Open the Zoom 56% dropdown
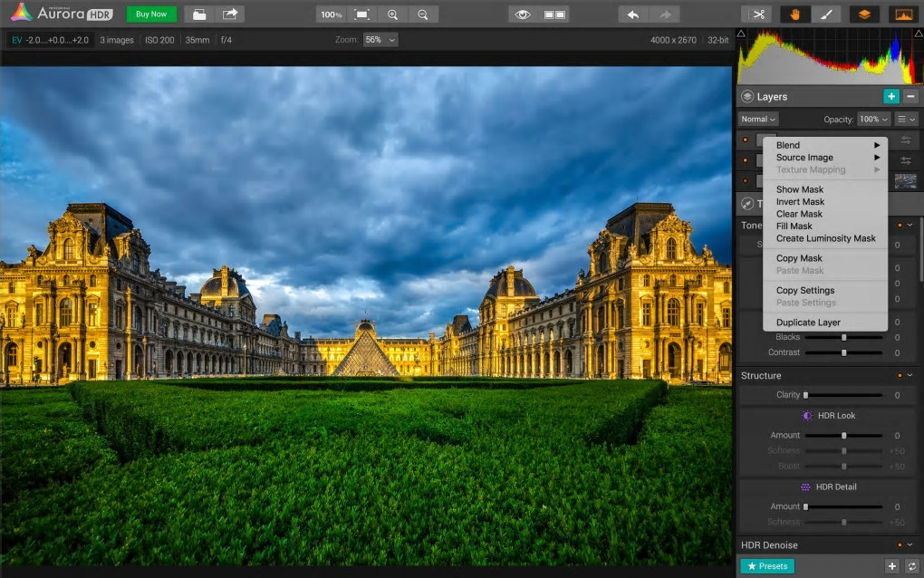 [x=380, y=40]
